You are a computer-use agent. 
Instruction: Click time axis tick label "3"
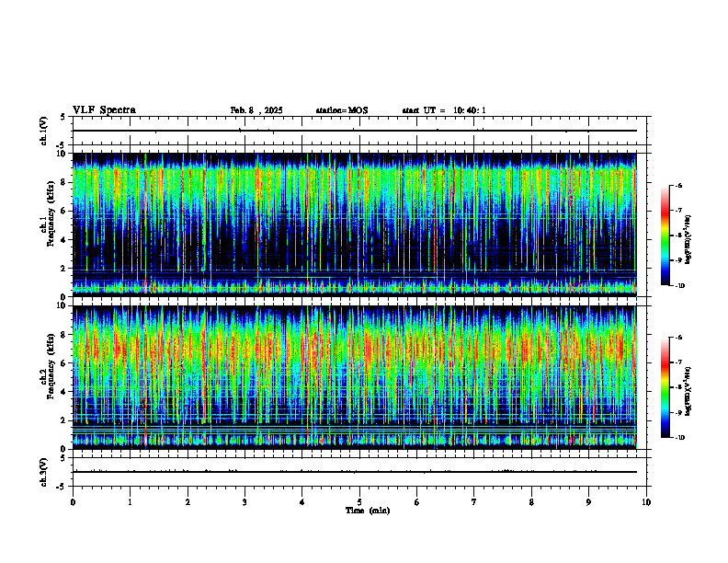[245, 502]
